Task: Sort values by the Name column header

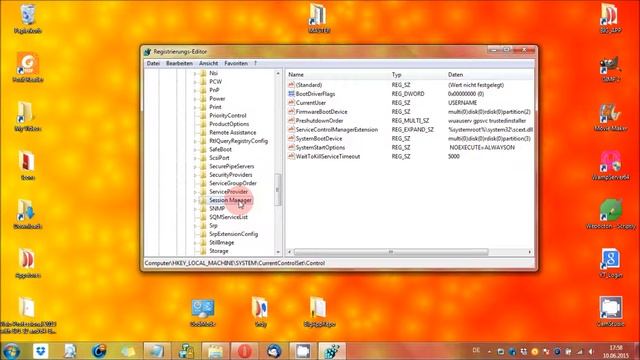Action: 338,75
